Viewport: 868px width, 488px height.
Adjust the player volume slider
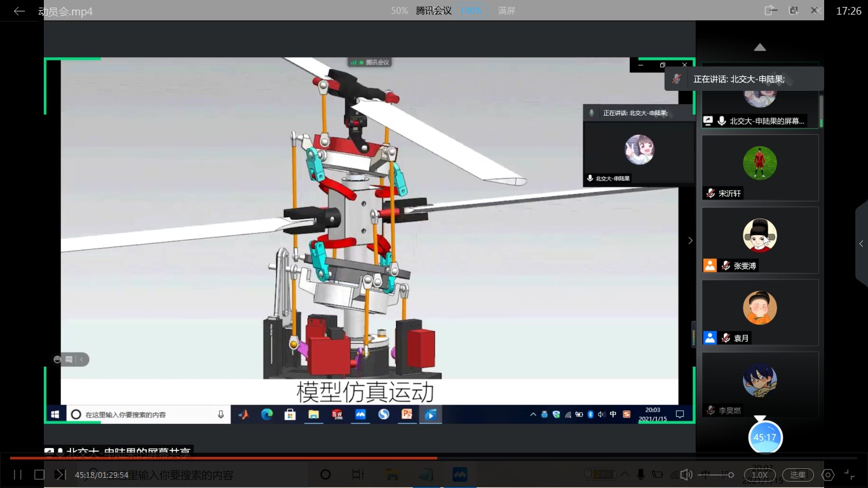(x=715, y=475)
